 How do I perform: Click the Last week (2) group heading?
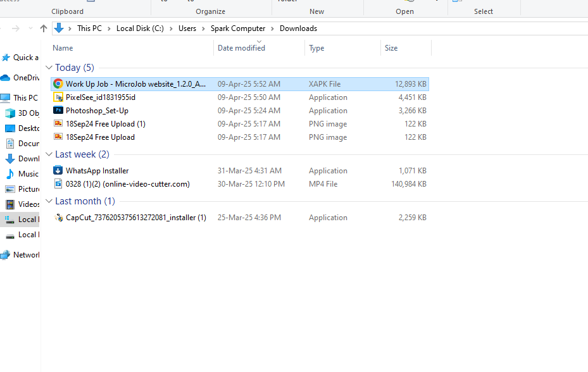point(82,154)
